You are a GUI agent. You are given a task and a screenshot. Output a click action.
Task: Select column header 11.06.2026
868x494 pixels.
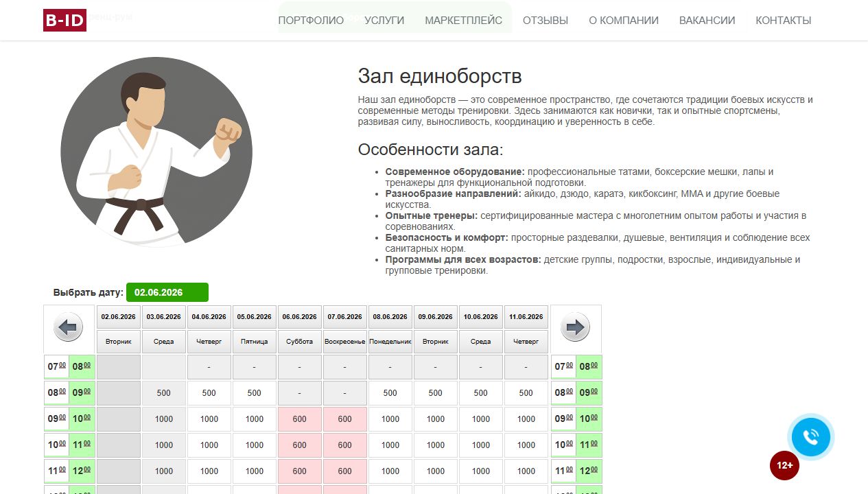pos(526,317)
